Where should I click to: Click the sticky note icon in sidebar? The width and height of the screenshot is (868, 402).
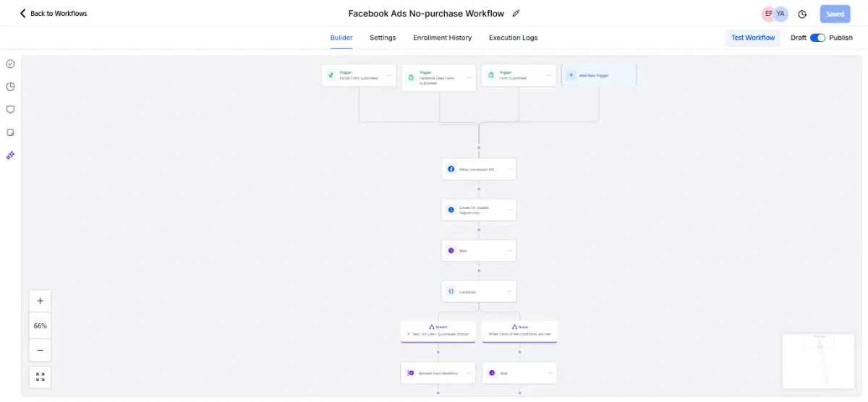[x=10, y=132]
